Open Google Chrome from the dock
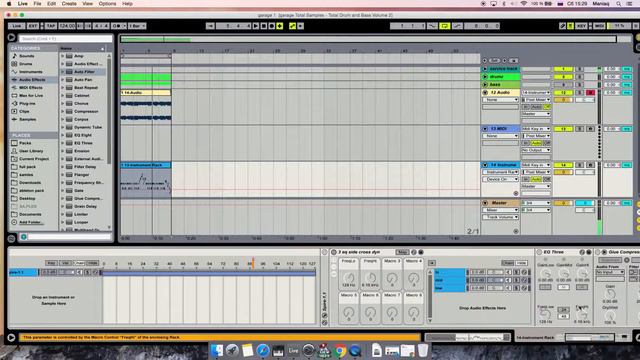 340,351
